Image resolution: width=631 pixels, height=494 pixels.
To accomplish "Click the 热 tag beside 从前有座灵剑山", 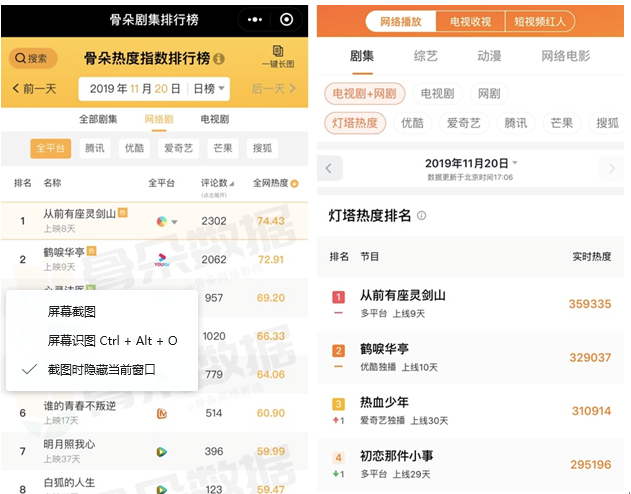I will (123, 212).
